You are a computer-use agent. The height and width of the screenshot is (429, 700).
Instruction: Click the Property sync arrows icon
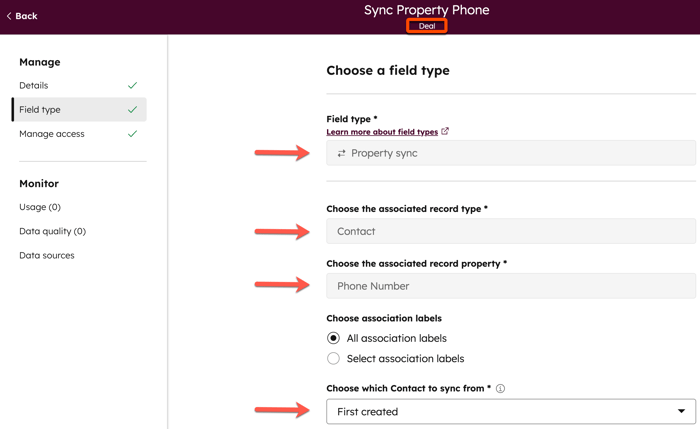(342, 153)
